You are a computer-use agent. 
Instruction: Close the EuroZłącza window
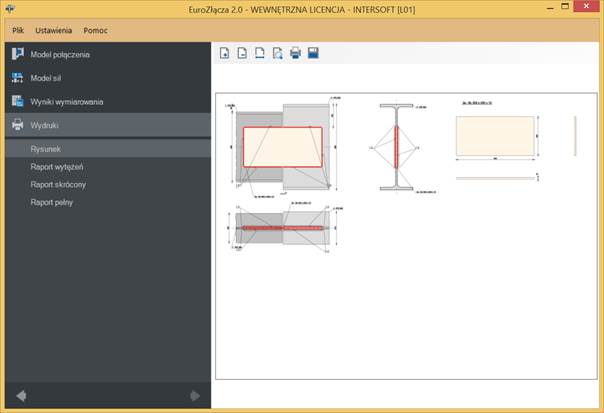[586, 6]
